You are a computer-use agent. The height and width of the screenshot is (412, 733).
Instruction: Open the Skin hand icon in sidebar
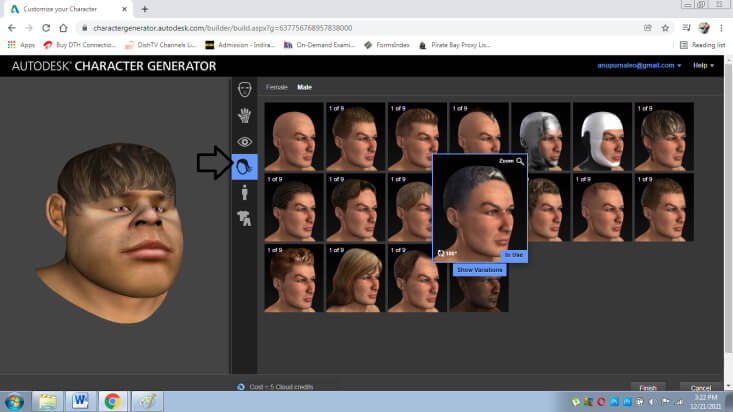pos(244,115)
